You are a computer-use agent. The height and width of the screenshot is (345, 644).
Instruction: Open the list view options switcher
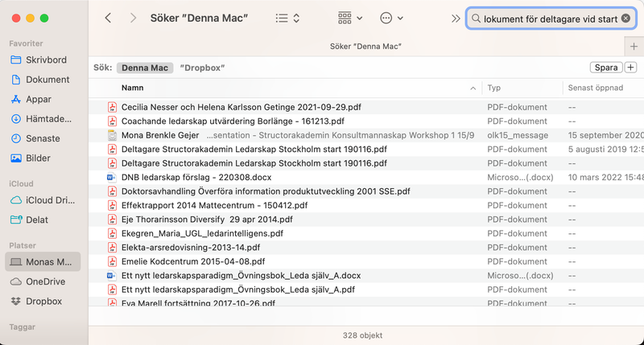(287, 18)
